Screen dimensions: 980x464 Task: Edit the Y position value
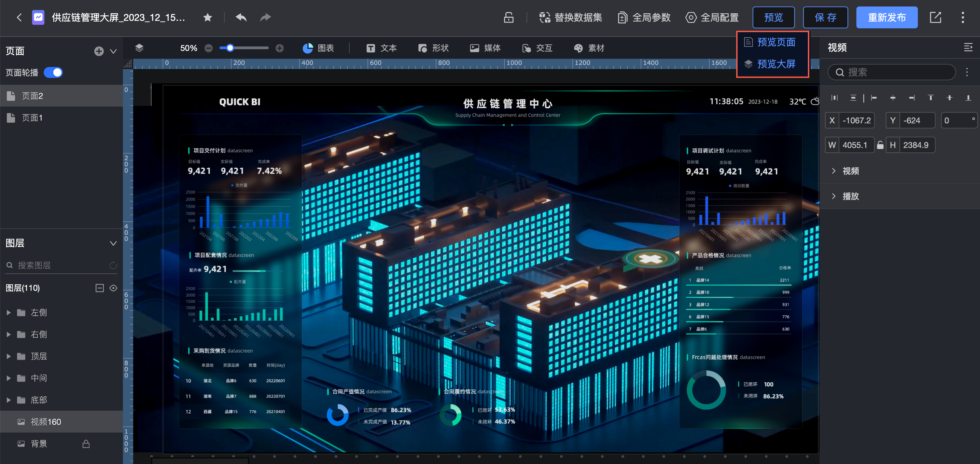pos(917,121)
